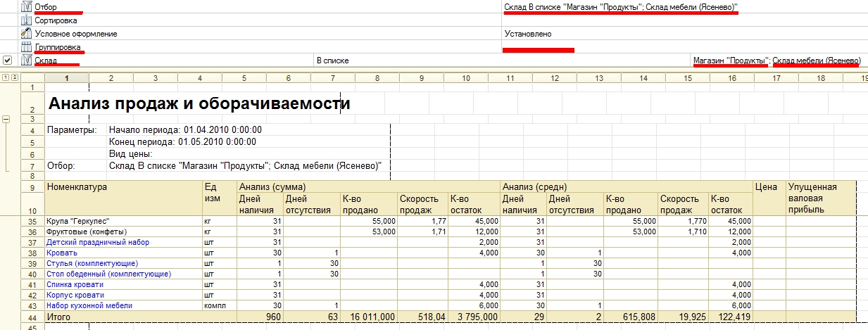Click the Сортировка sort icon

pyautogui.click(x=27, y=20)
